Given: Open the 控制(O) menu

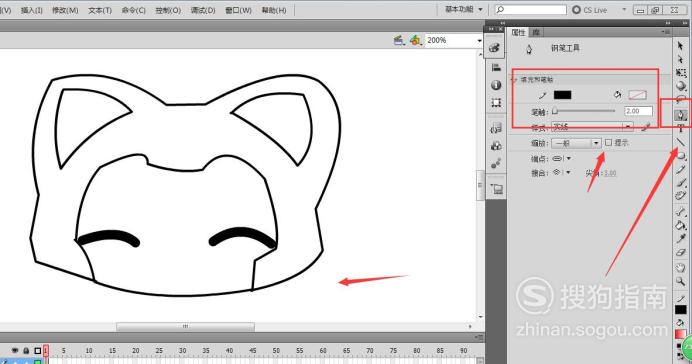Looking at the screenshot, I should pyautogui.click(x=168, y=10).
